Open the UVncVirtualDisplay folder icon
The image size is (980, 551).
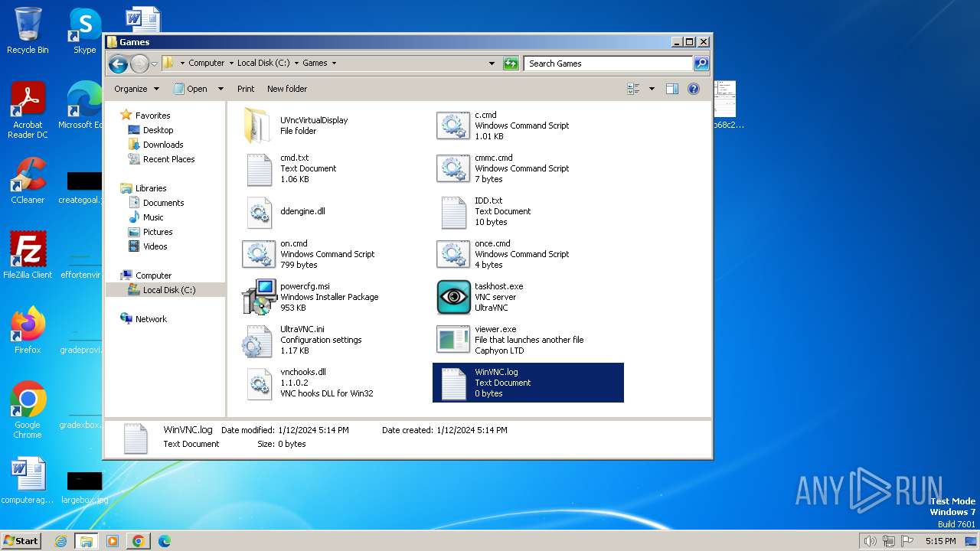click(x=257, y=126)
